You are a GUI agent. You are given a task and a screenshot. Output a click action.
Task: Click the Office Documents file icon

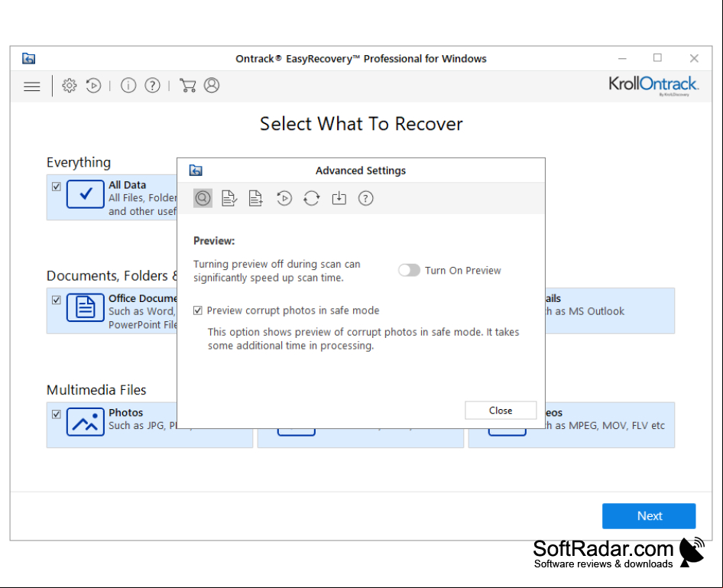(x=86, y=307)
